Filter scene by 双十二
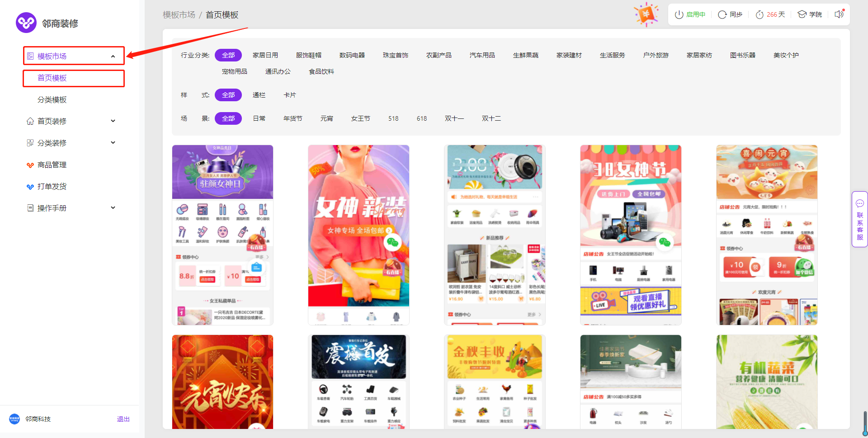The height and width of the screenshot is (438, 868). click(x=491, y=118)
